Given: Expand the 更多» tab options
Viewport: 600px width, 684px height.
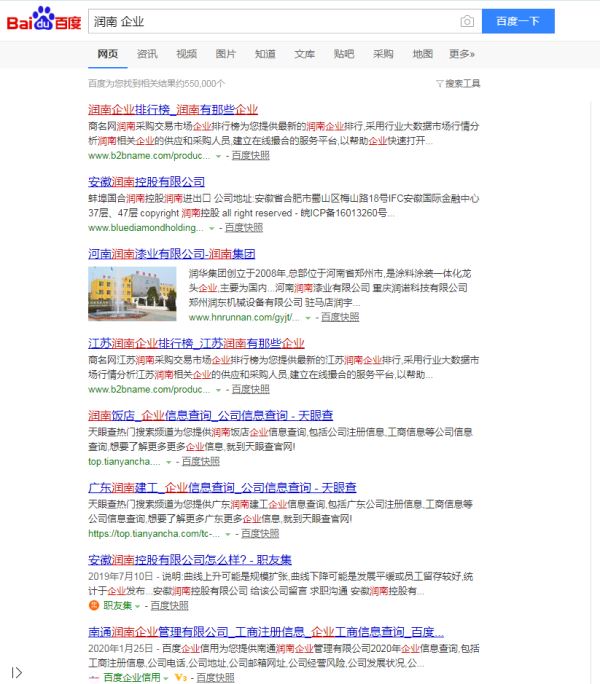Looking at the screenshot, I should point(462,54).
